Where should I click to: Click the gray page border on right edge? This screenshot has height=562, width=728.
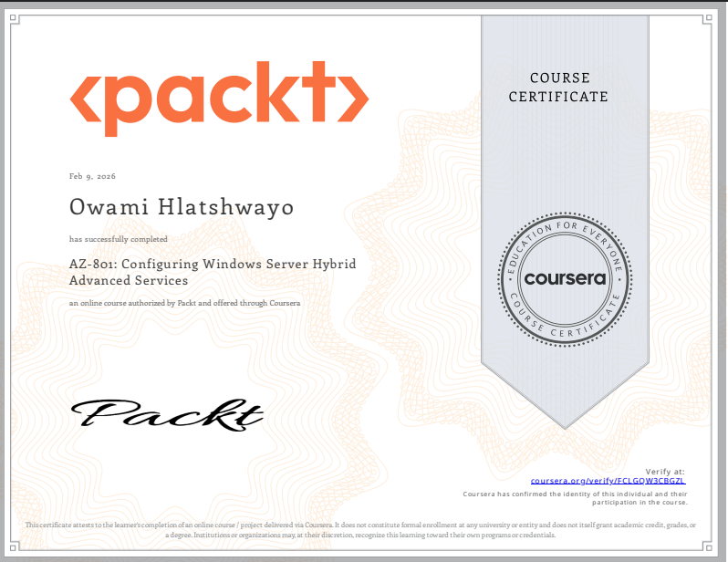point(723,274)
